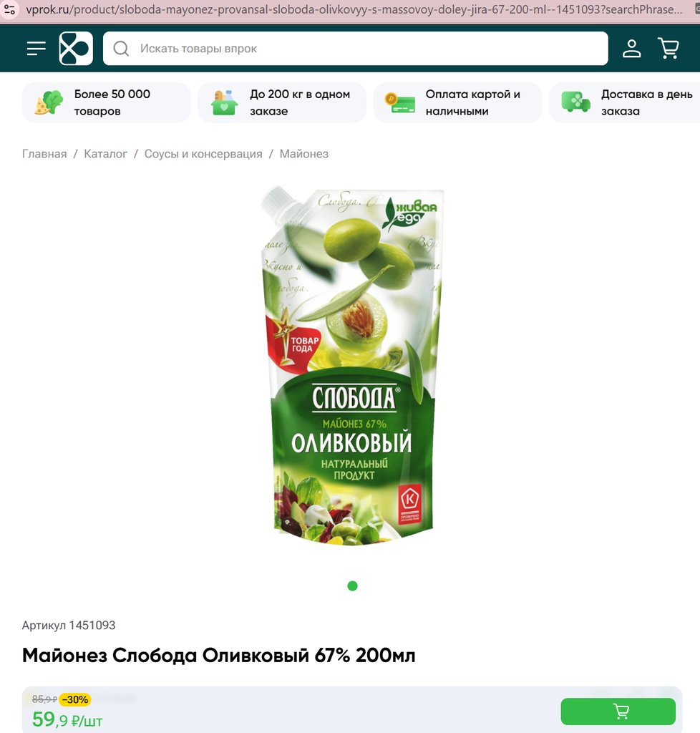Add mayonnaise to cart with green button

pyautogui.click(x=618, y=712)
